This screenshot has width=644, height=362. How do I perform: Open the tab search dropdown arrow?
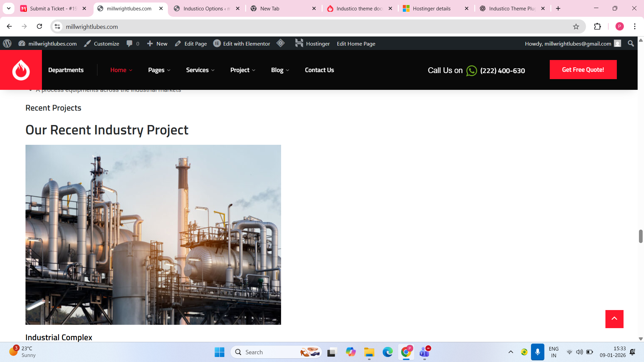pyautogui.click(x=9, y=8)
